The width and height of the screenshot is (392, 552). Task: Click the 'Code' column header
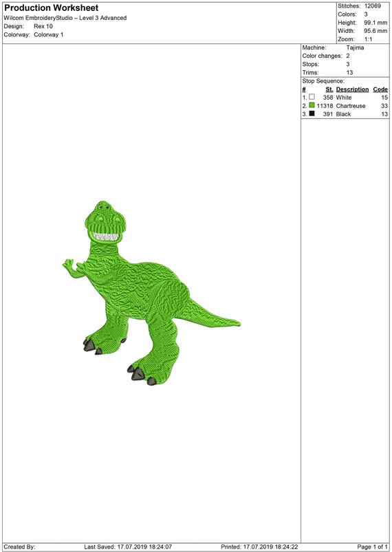tap(380, 89)
